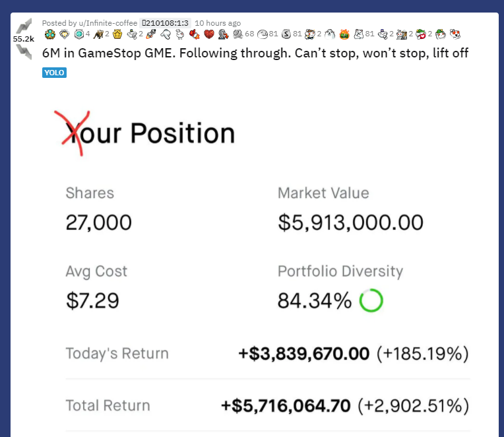Click the gold medal award icon

[118, 34]
